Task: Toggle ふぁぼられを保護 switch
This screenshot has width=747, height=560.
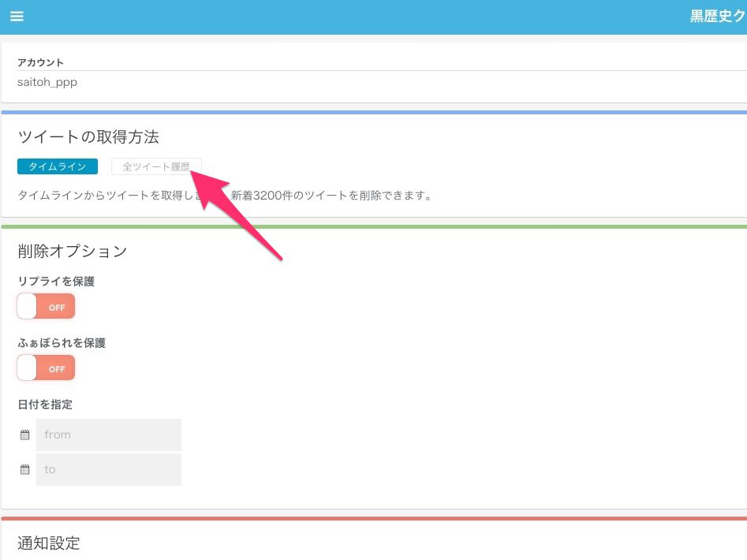Action: tap(47, 368)
